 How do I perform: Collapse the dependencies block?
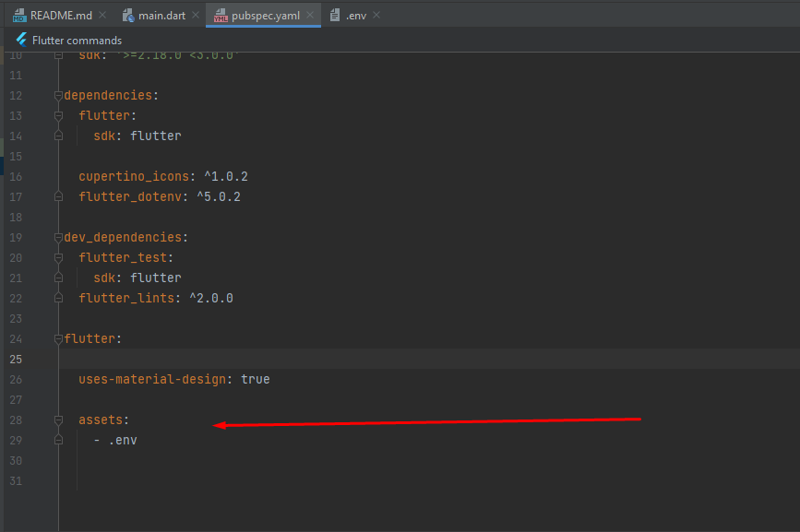pyautogui.click(x=57, y=95)
